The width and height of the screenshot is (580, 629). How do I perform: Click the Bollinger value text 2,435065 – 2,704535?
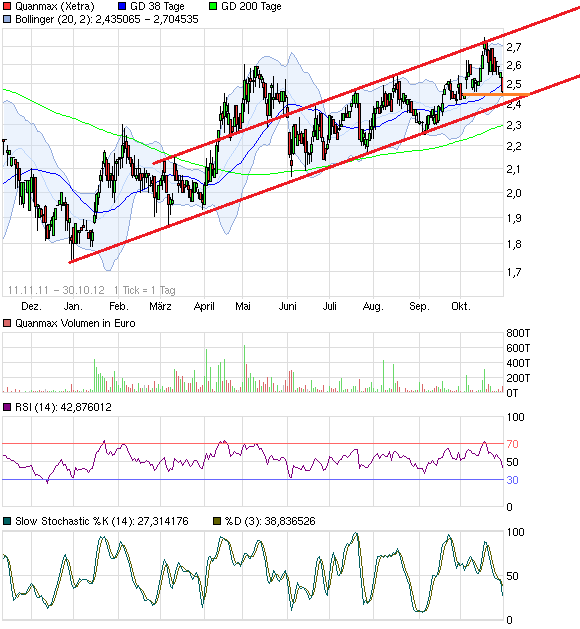pos(147,19)
